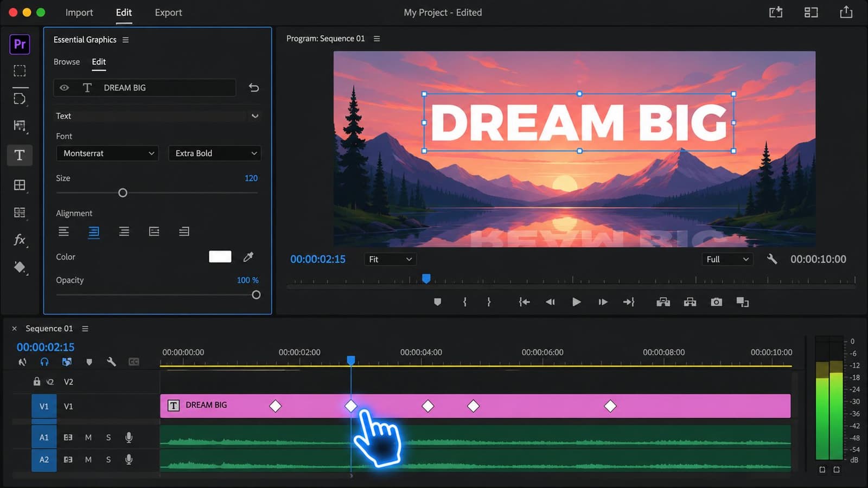Mute audio track A2

tap(88, 460)
